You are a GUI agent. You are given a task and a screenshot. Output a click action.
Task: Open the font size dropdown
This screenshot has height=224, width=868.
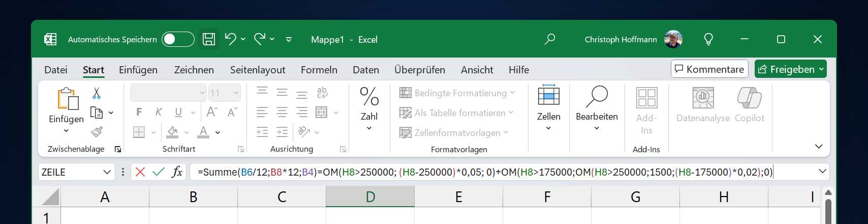pyautogui.click(x=236, y=93)
